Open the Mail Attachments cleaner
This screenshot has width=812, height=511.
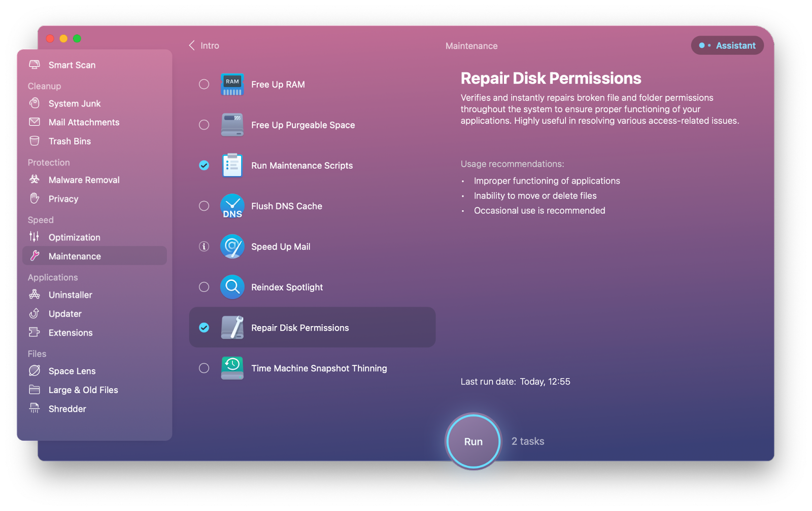click(x=84, y=122)
